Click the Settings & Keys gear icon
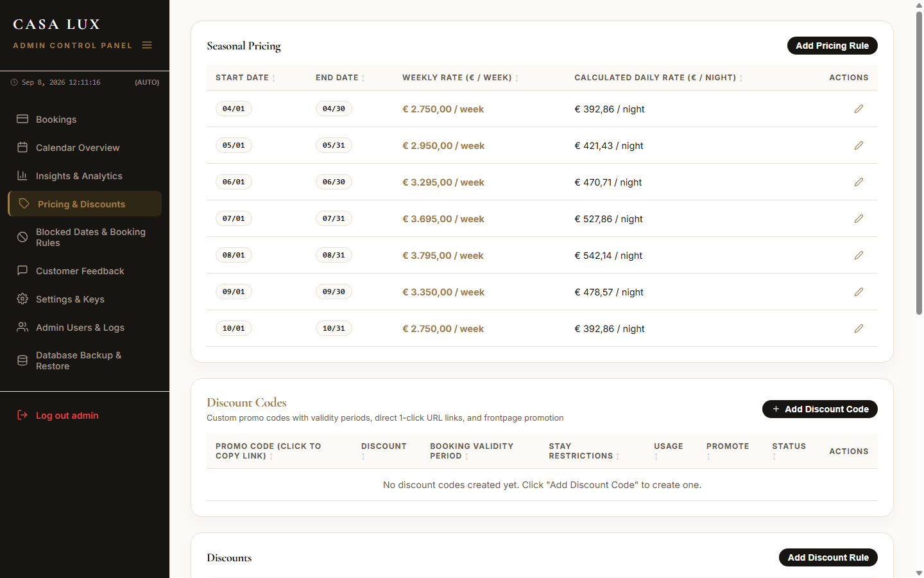The height and width of the screenshot is (578, 924). click(22, 299)
